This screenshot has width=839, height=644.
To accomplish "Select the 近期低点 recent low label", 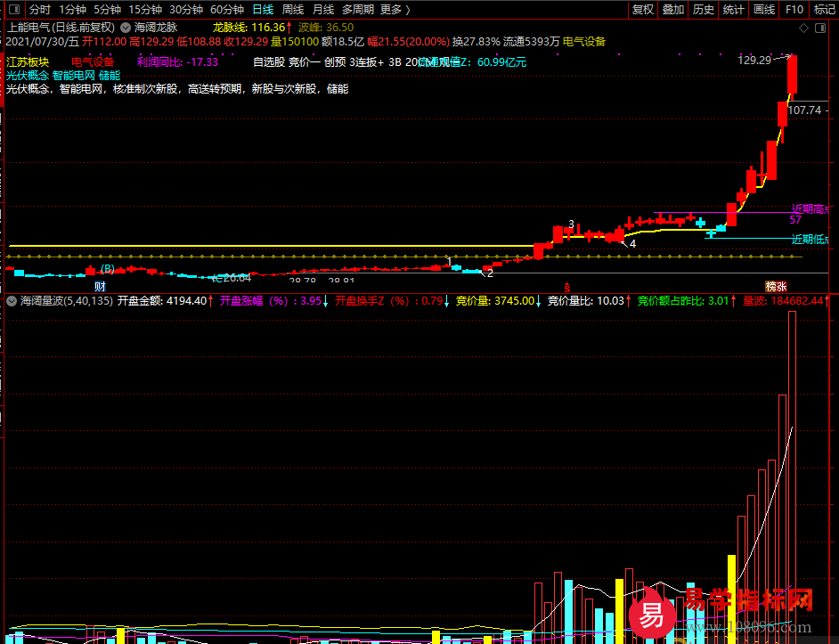I will pyautogui.click(x=810, y=240).
